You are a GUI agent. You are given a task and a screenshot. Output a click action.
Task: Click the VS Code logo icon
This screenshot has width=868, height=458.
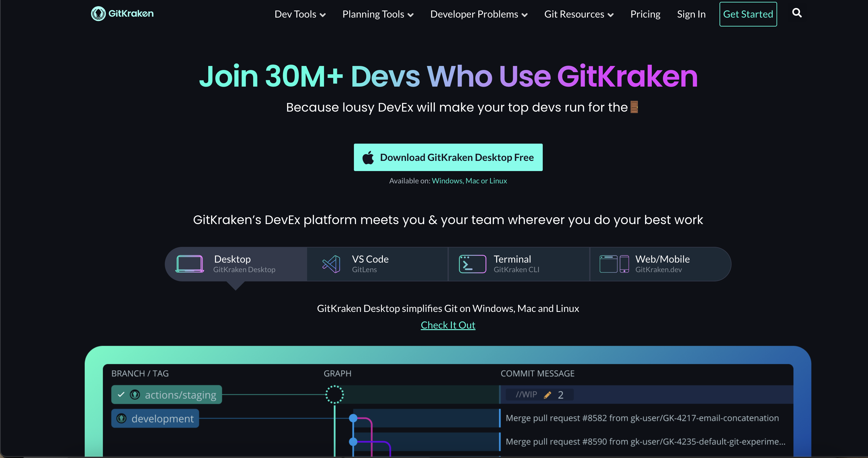[331, 264]
